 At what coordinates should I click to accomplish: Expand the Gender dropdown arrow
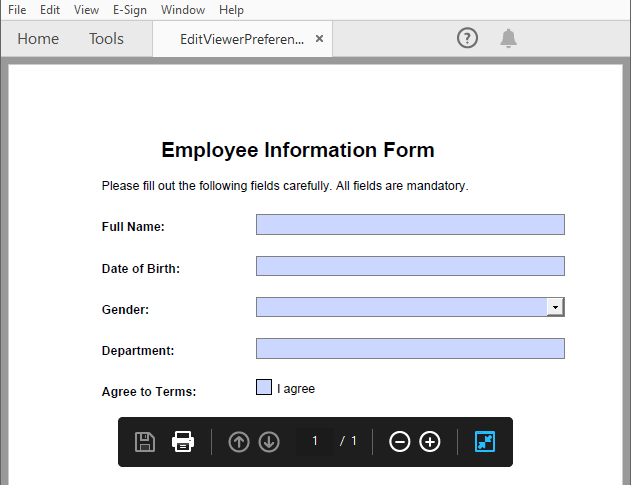pyautogui.click(x=555, y=307)
